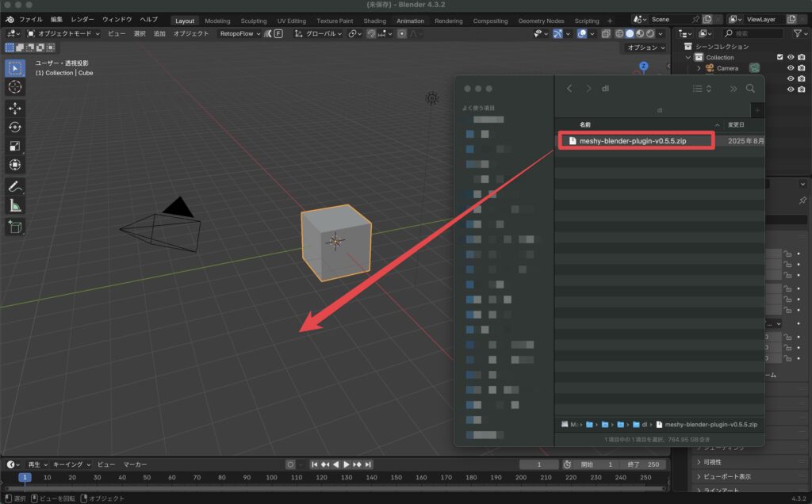This screenshot has height=504, width=812.
Task: Open the レンダー menu
Action: (82, 19)
